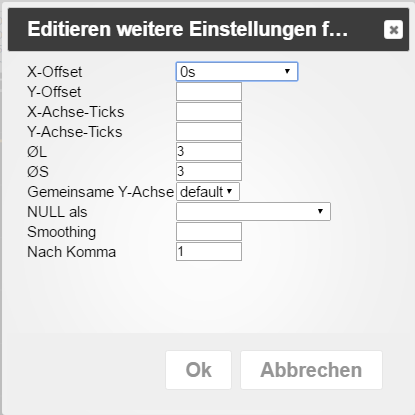Click the Y-Achse-Ticks label

(x=75, y=132)
